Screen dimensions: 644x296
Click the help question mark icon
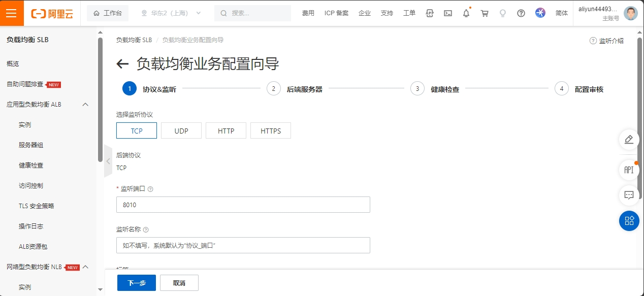click(x=521, y=13)
